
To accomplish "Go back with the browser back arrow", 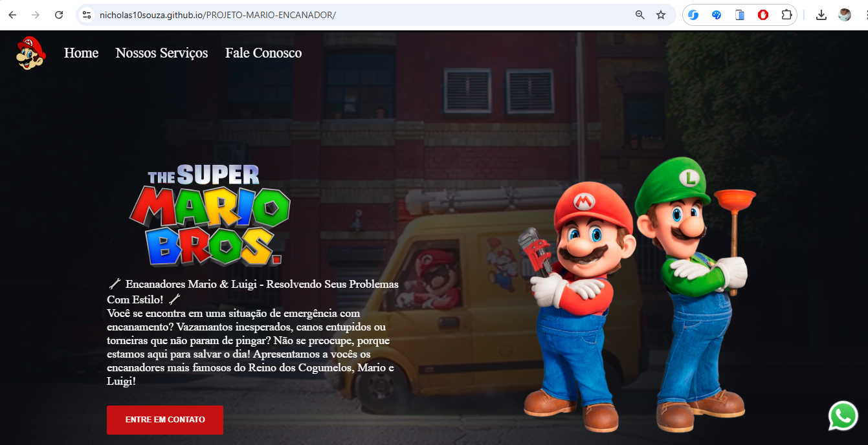I will pyautogui.click(x=12, y=15).
